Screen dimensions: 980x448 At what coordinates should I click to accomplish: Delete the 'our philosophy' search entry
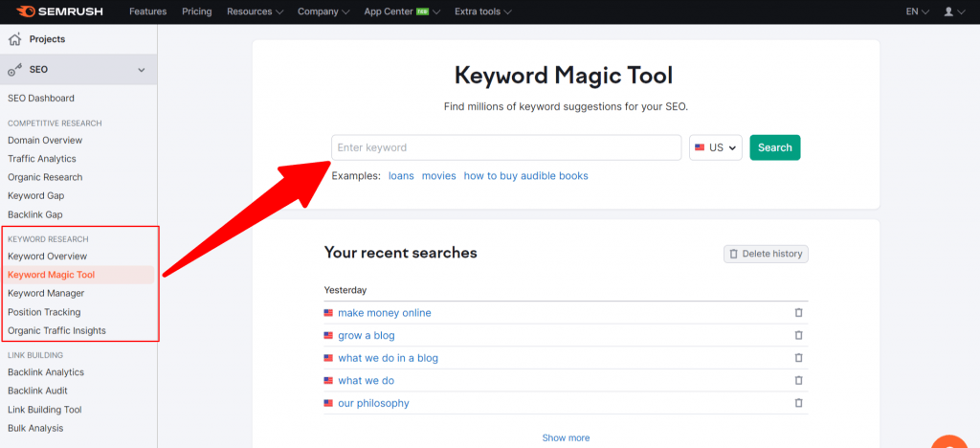click(798, 403)
